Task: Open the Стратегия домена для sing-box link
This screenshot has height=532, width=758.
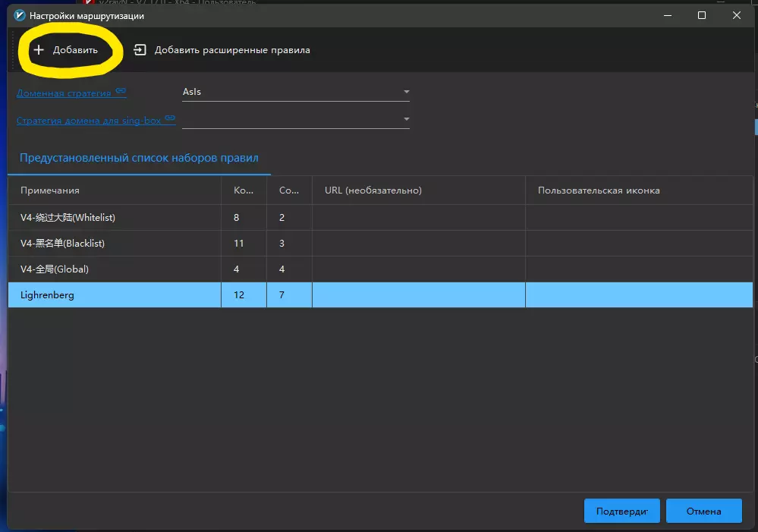Action: [89, 121]
